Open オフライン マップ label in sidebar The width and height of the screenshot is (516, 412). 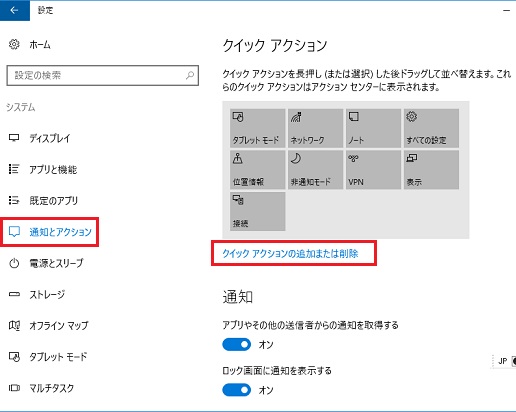pyautogui.click(x=59, y=325)
